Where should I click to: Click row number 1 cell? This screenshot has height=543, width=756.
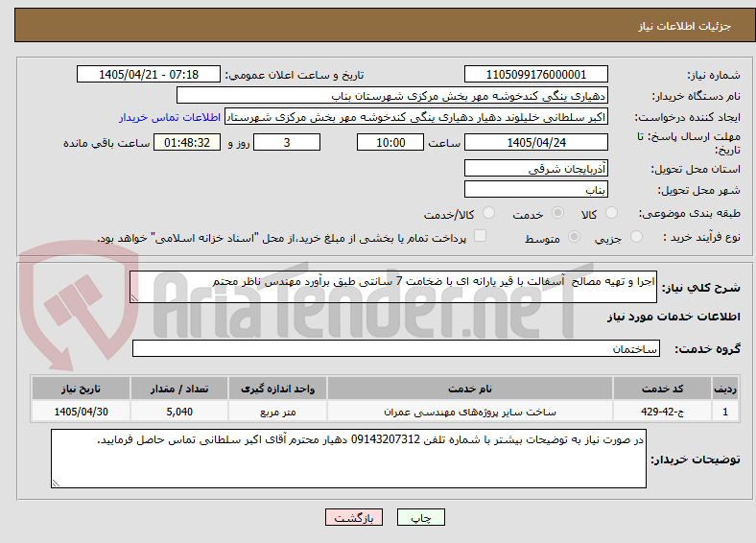(725, 412)
